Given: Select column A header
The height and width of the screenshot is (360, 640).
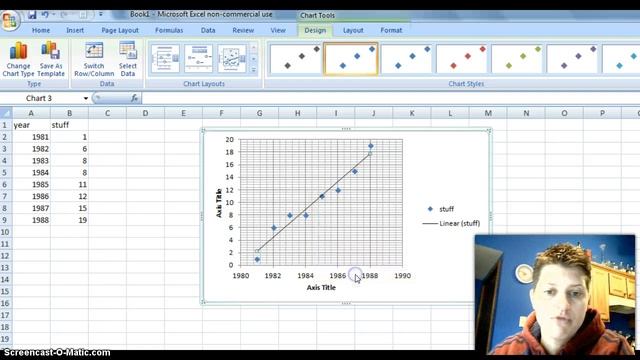Looking at the screenshot, I should coord(31,113).
